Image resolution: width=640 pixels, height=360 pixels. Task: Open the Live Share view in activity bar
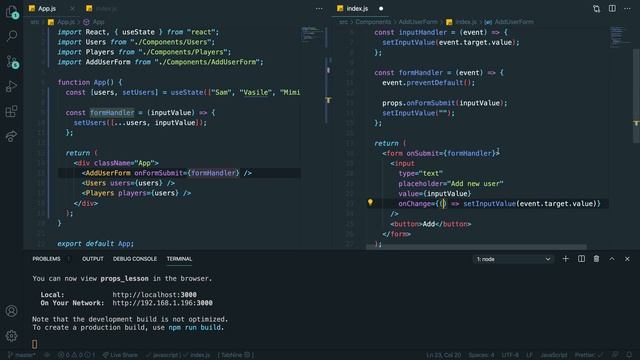point(11,136)
